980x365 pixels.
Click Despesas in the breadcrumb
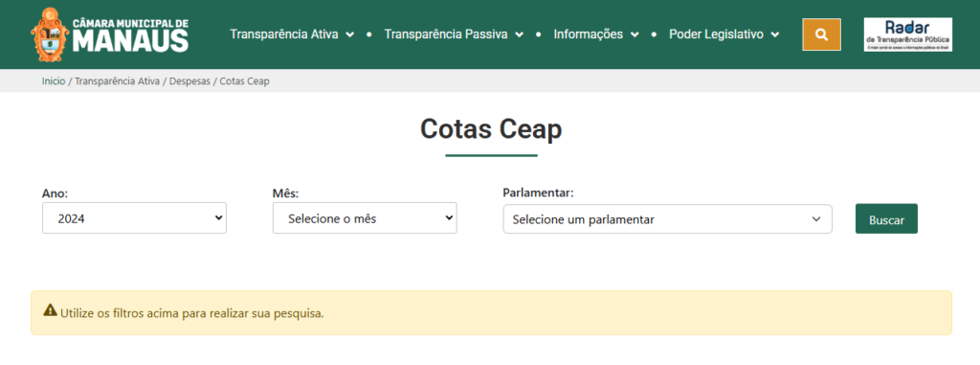point(190,81)
